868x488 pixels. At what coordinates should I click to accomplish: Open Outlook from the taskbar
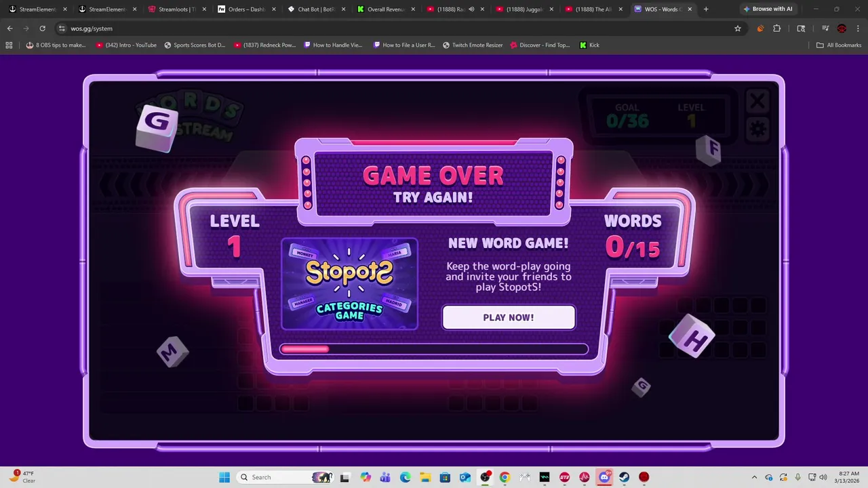tap(465, 477)
